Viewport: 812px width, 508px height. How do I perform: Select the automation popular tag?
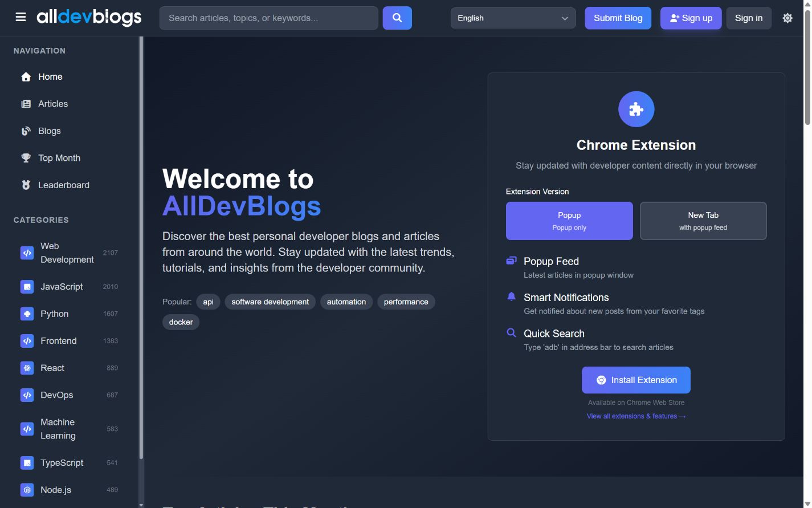[x=346, y=302]
